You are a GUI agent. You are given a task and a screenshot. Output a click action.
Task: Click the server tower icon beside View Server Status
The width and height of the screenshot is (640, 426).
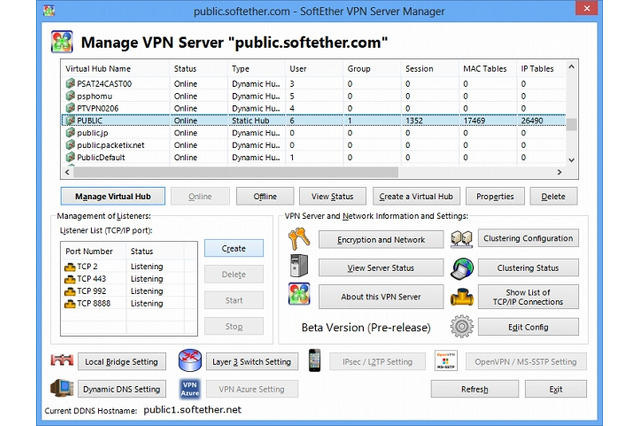tap(299, 268)
